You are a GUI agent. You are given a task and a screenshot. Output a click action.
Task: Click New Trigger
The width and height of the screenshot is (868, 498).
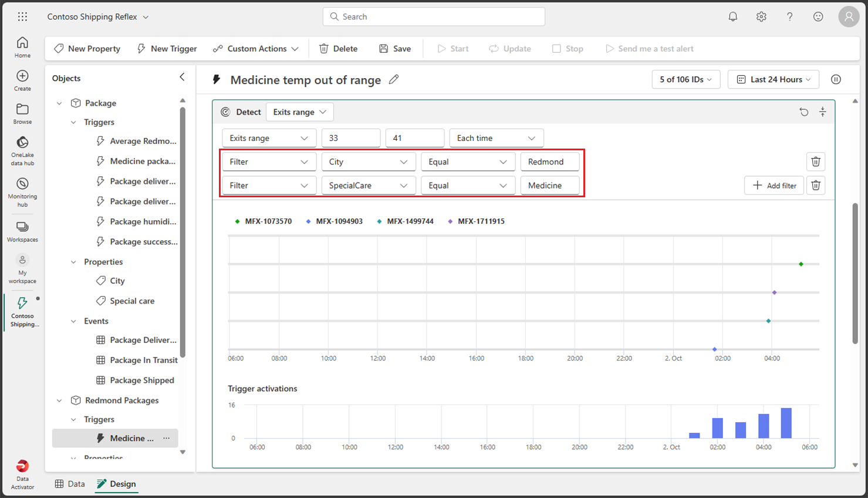(x=167, y=49)
